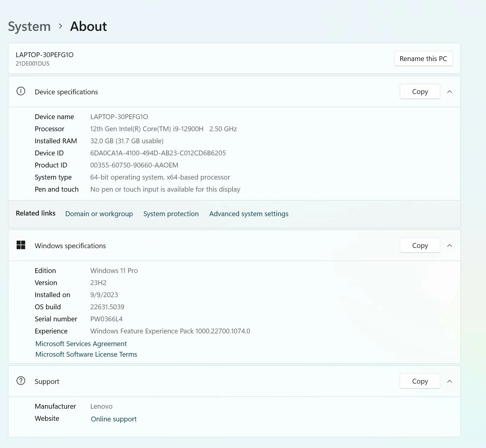Click the System type label
The image size is (486, 448).
(x=53, y=177)
